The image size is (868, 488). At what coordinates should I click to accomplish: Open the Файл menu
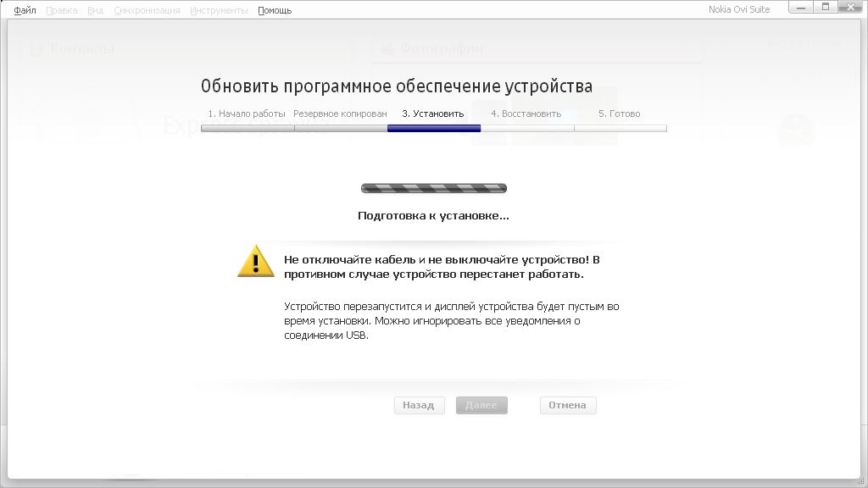(25, 10)
